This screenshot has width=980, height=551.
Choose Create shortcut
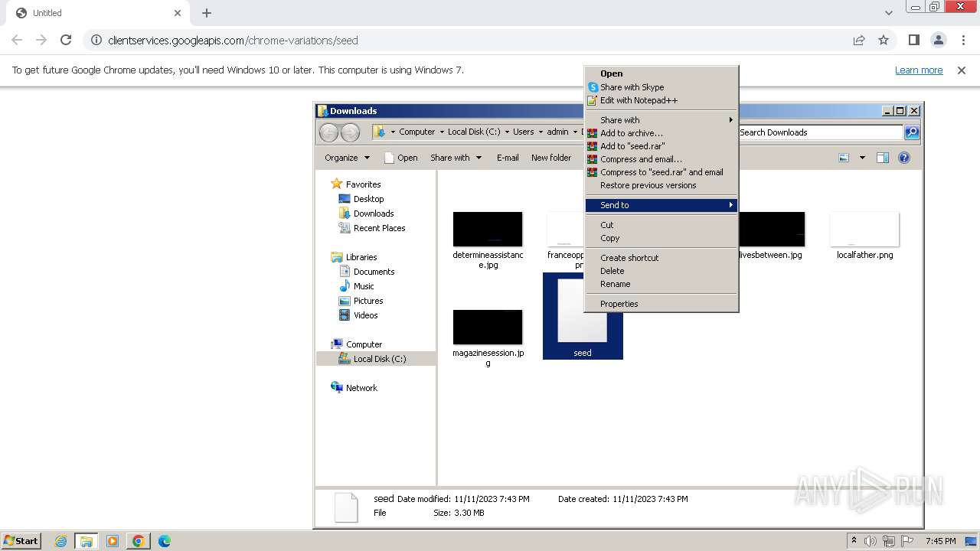coord(661,258)
